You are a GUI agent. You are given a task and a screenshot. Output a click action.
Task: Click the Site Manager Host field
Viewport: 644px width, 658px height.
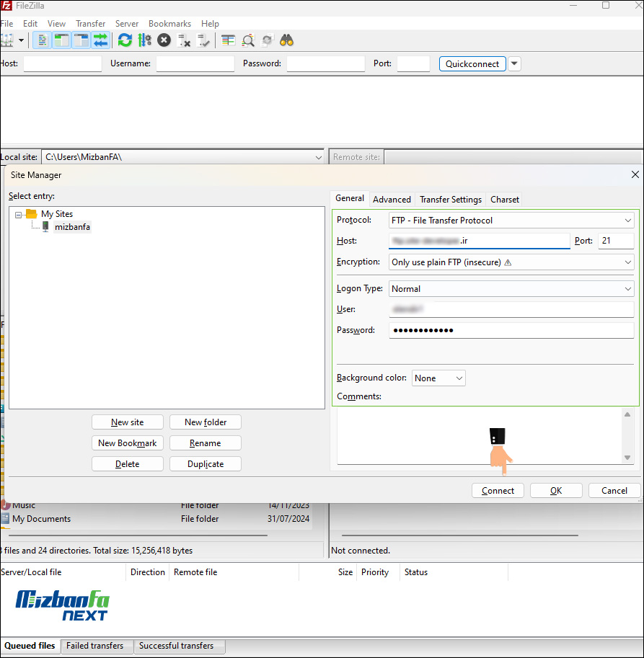pyautogui.click(x=479, y=241)
